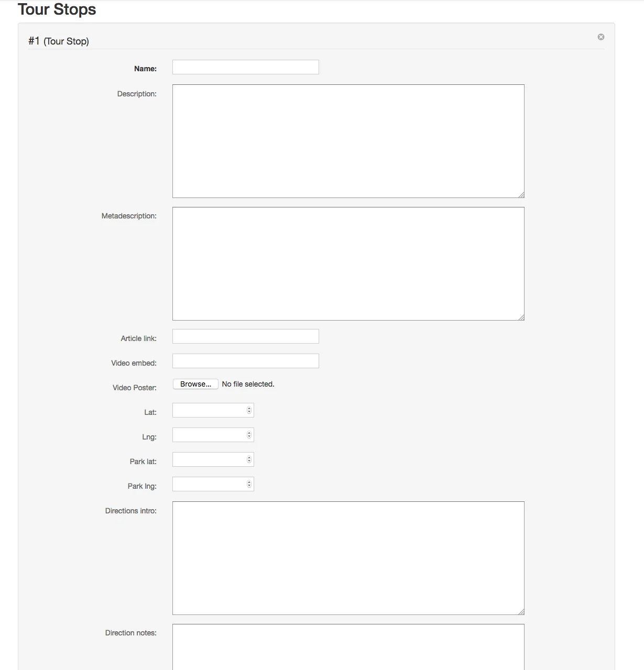
Task: Click the 'Description:' label
Action: click(137, 94)
